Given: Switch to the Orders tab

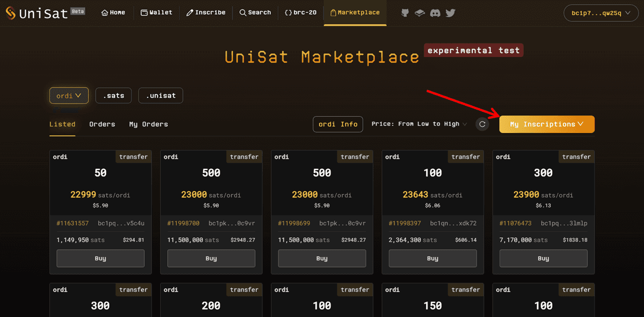Looking at the screenshot, I should pos(102,124).
